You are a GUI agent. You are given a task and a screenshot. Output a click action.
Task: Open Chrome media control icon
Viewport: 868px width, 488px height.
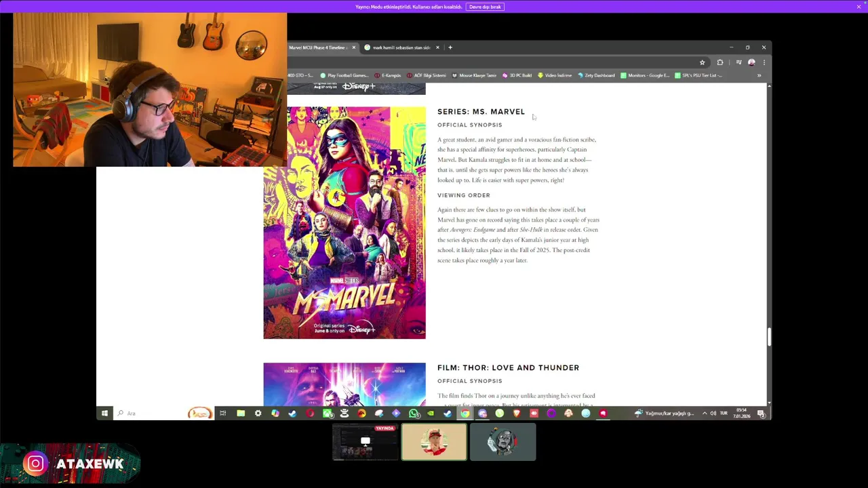point(738,62)
